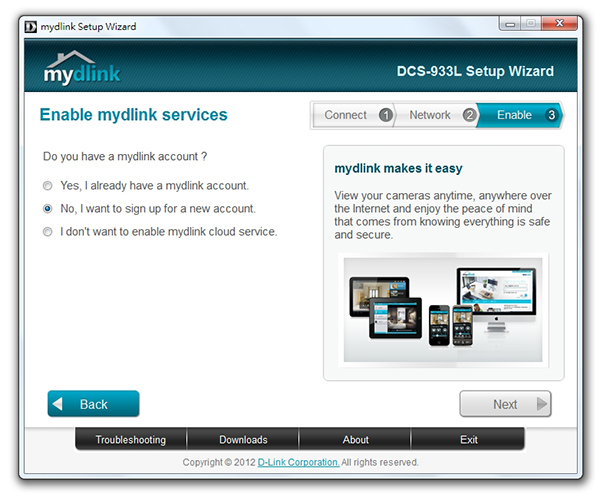Click the step 3 number badge
The width and height of the screenshot is (600, 497).
(551, 116)
